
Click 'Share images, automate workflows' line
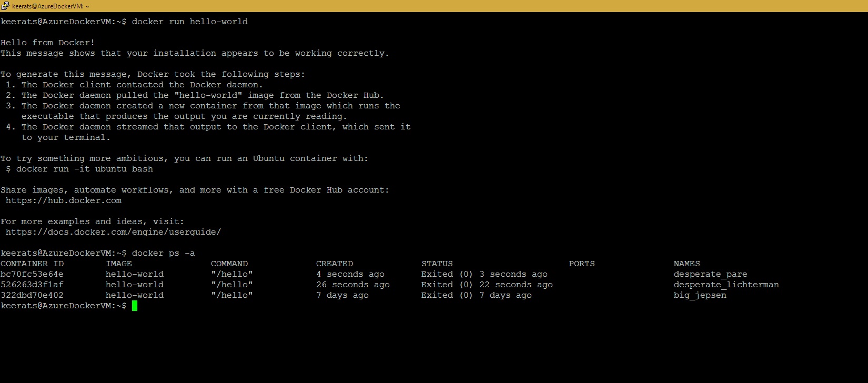point(195,190)
